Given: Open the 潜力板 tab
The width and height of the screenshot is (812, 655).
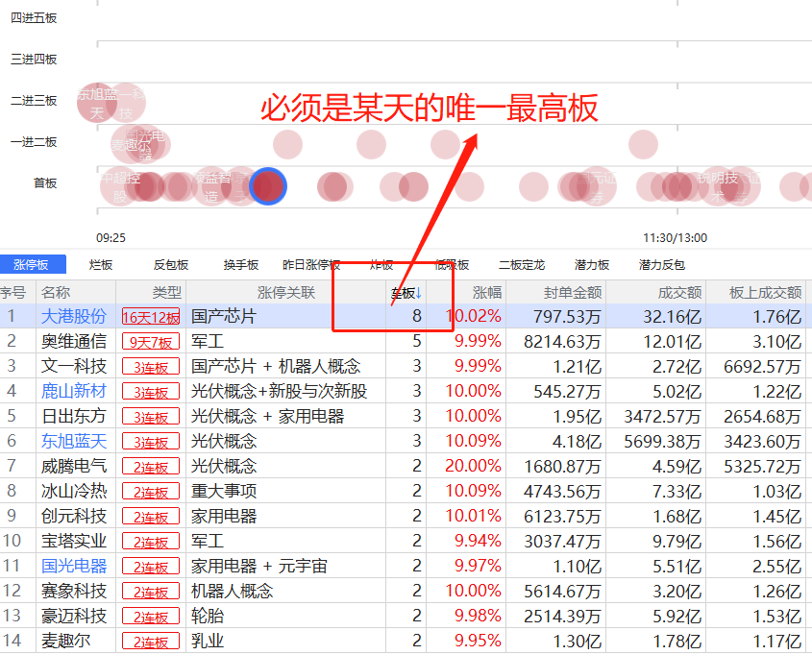Looking at the screenshot, I should (592, 265).
